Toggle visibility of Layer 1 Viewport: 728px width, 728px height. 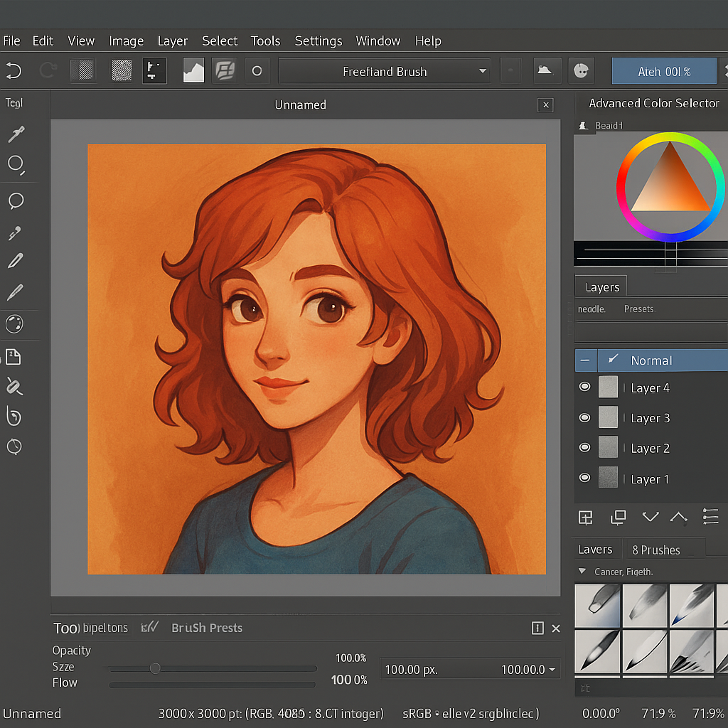tap(584, 478)
